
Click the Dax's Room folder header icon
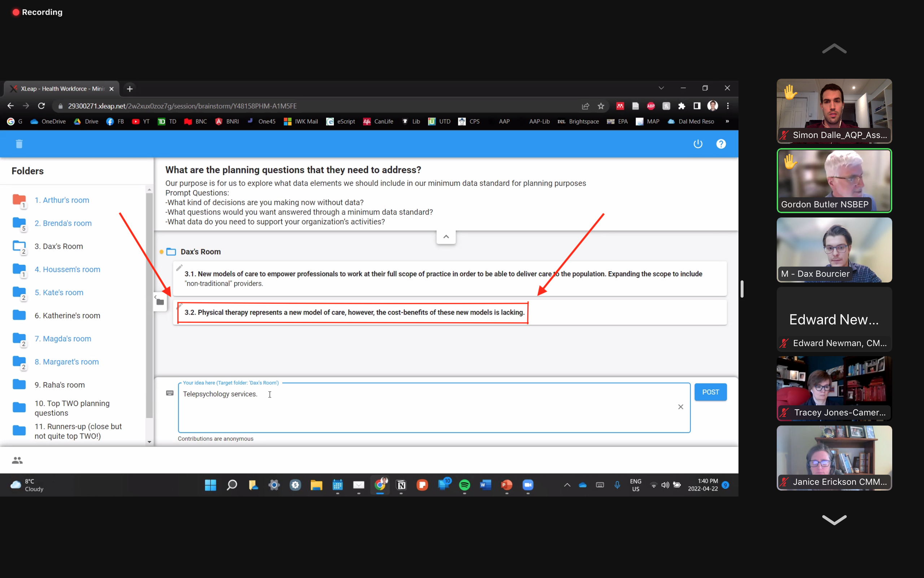[x=171, y=251]
